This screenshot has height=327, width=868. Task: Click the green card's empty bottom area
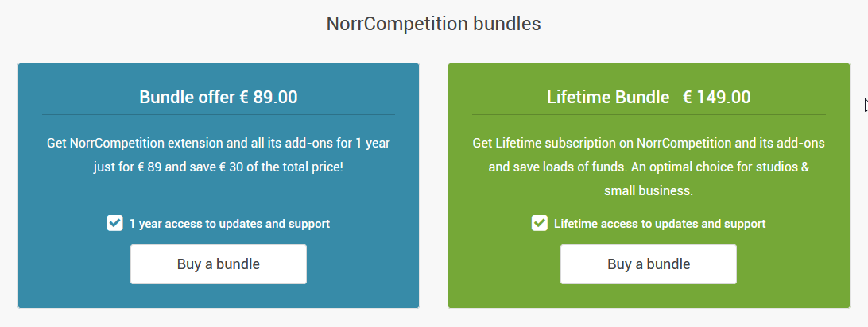(x=649, y=296)
